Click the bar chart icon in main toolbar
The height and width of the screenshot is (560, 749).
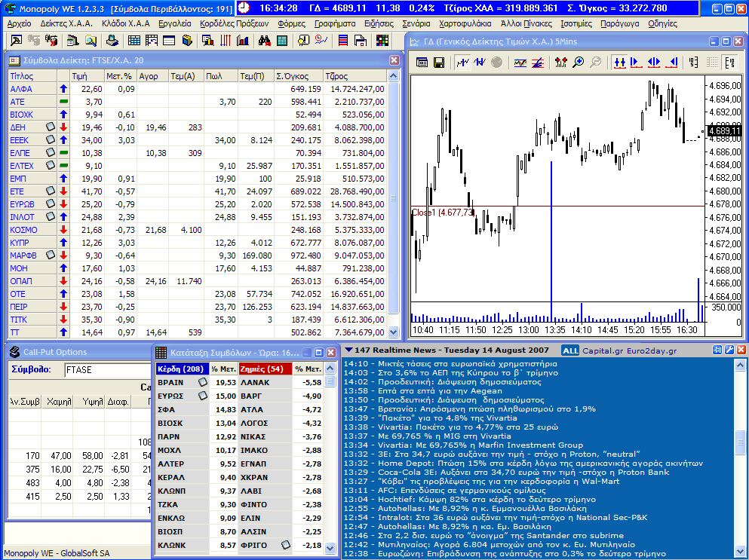(x=243, y=41)
